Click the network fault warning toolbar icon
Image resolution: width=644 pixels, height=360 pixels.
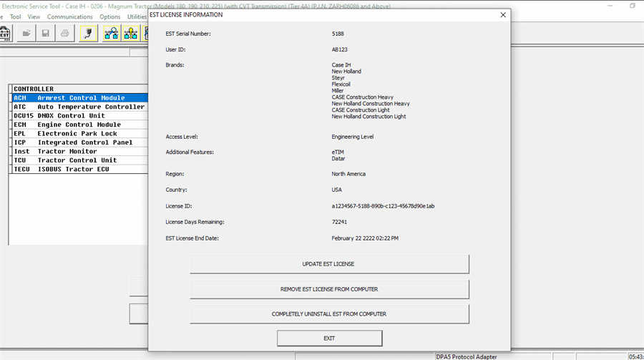point(131,34)
